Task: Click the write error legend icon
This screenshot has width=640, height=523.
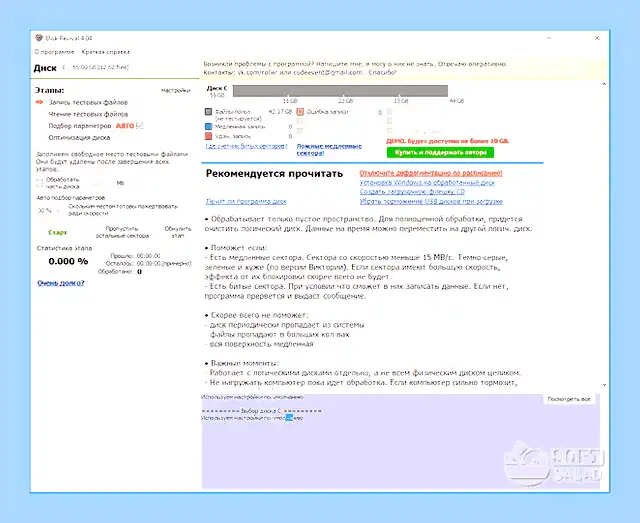Action: (x=300, y=111)
